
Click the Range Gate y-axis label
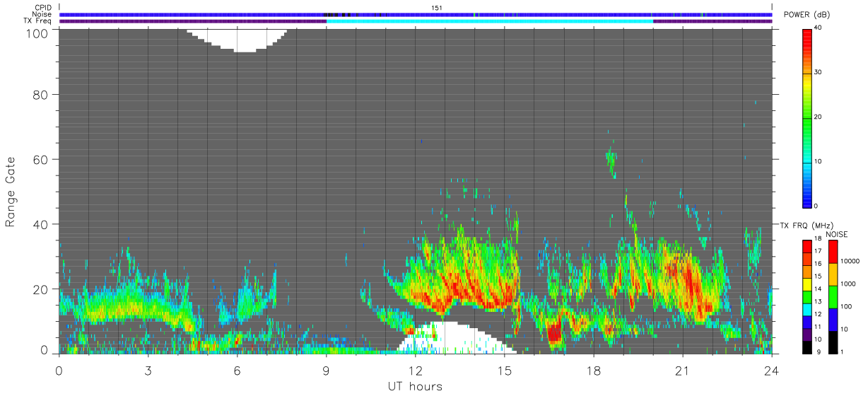(10, 190)
